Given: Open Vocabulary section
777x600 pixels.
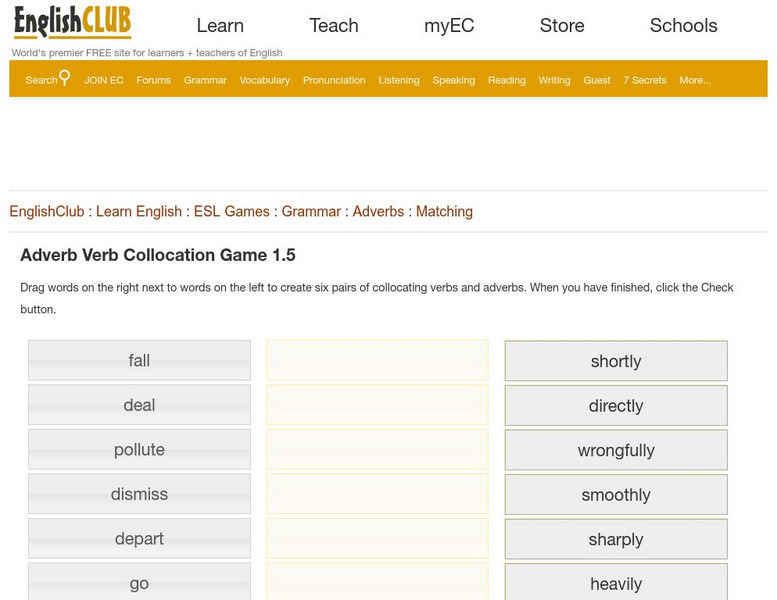Looking at the screenshot, I should pyautogui.click(x=265, y=80).
